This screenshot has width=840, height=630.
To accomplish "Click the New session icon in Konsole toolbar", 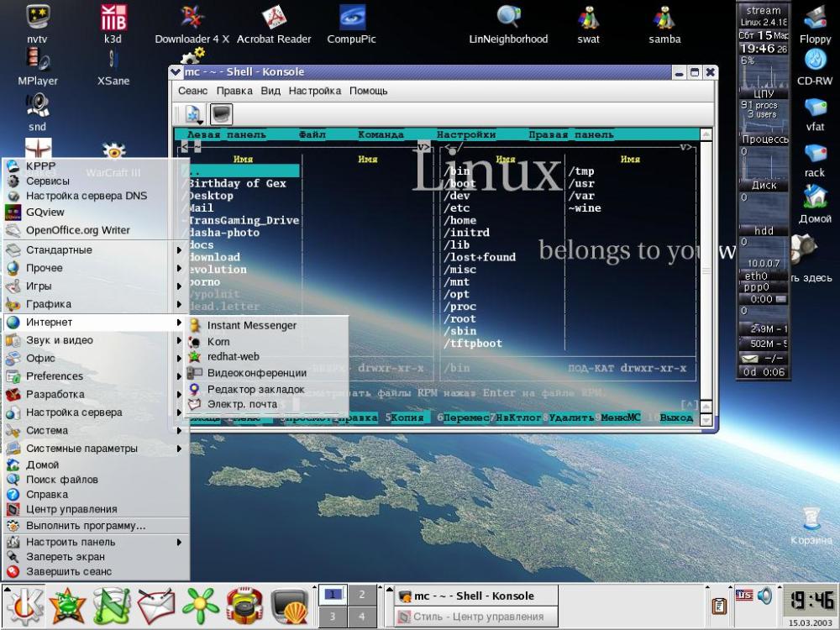I will click(x=193, y=114).
